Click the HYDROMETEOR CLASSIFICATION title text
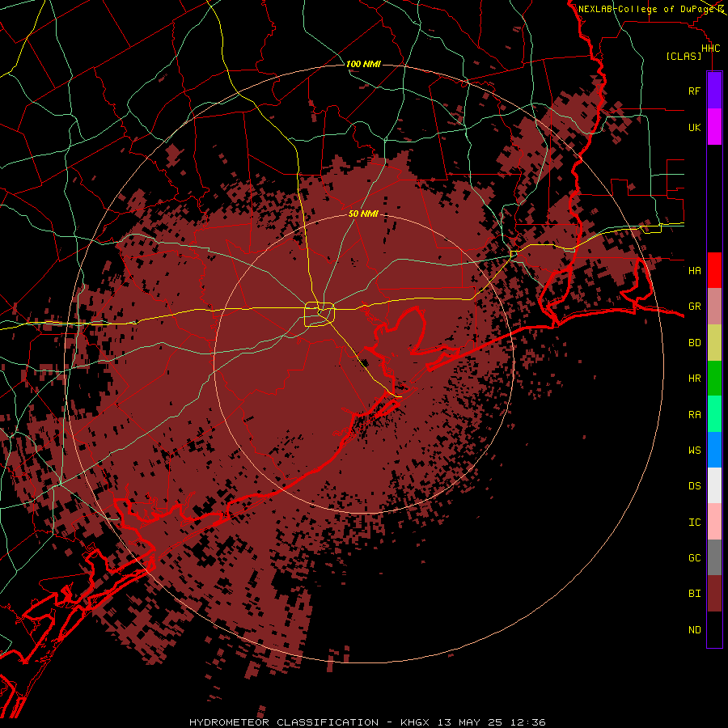728x728 pixels. (284, 722)
